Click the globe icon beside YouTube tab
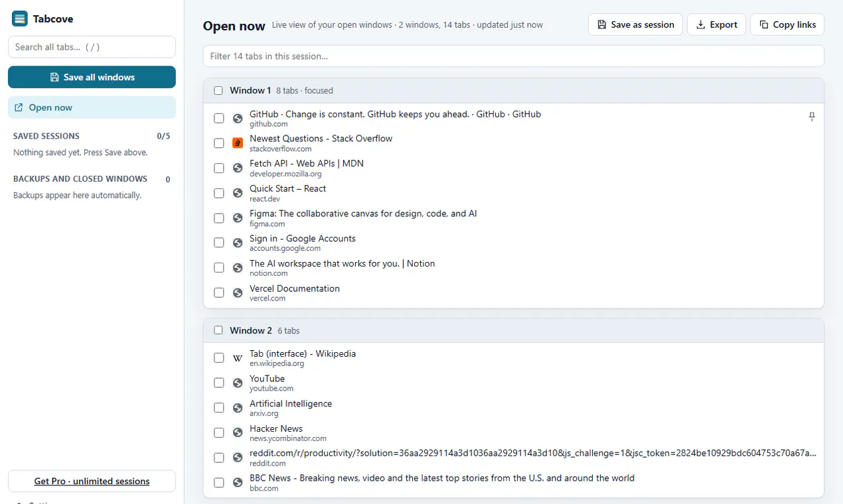The image size is (843, 504). click(x=238, y=383)
